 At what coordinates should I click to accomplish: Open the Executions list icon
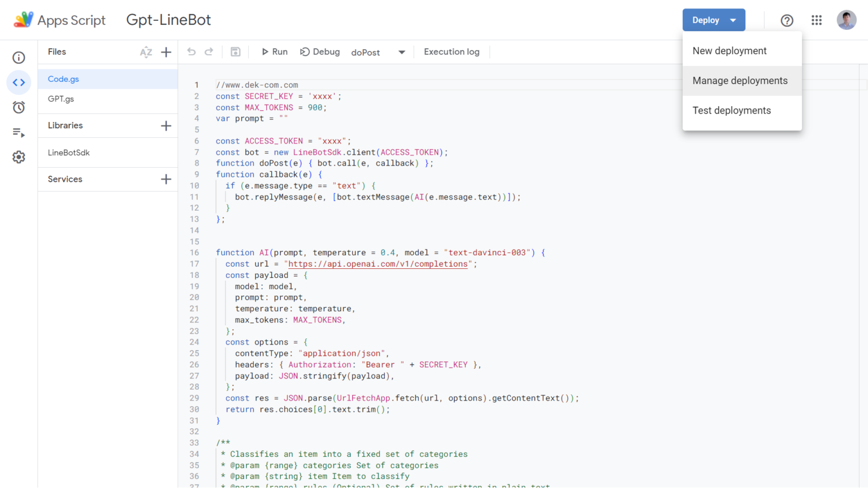(19, 133)
